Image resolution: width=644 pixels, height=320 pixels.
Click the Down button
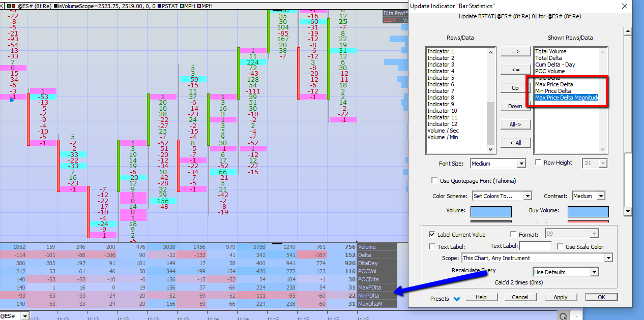click(515, 106)
